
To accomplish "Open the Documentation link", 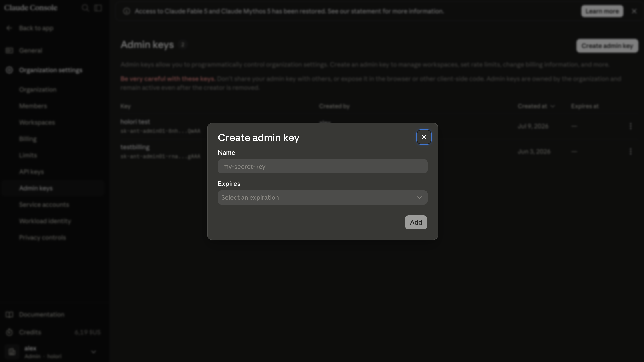I will click(x=42, y=314).
